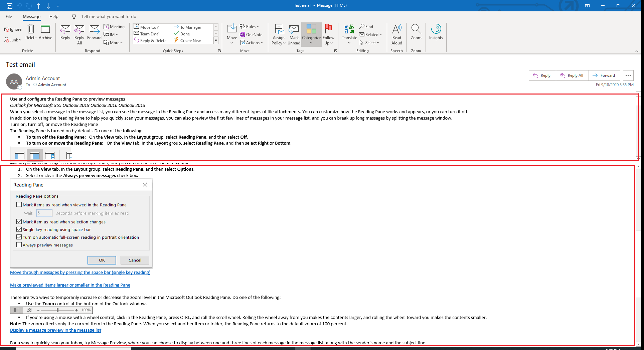644x350 pixels.
Task: Click the 'Tell me what you want to do' box
Action: pos(109,16)
